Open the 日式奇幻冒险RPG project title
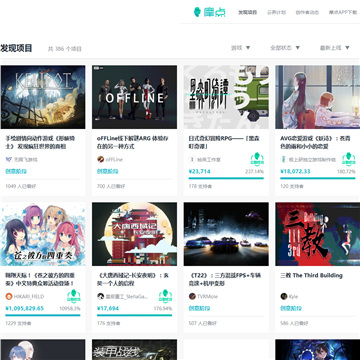The height and width of the screenshot is (360, 360). pos(224,142)
